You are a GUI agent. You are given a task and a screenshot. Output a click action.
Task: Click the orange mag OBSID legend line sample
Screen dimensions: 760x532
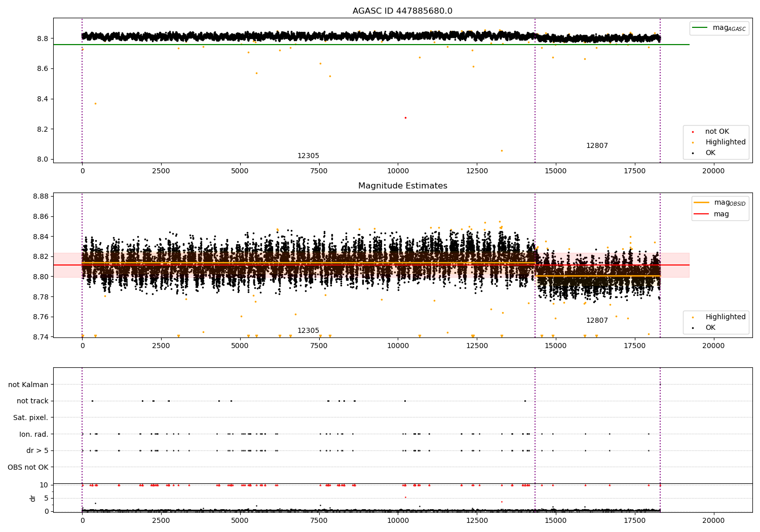(701, 203)
